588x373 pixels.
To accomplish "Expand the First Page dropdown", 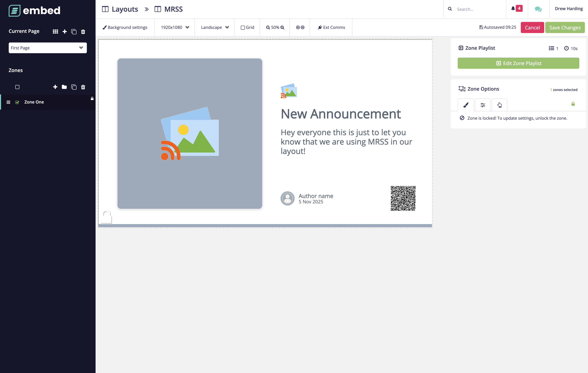I will tap(48, 48).
